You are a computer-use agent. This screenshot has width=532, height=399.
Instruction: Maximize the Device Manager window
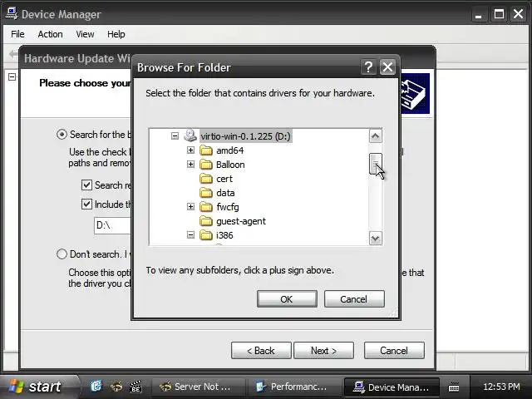[x=499, y=14]
